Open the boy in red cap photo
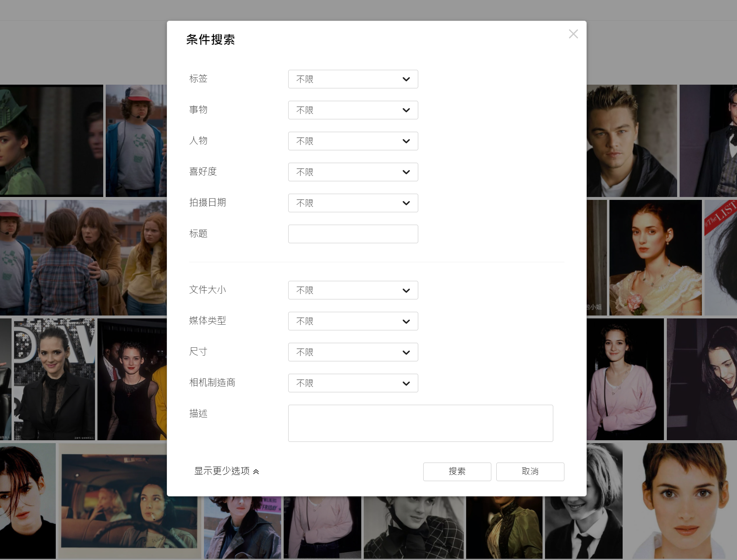Viewport: 737px width, 560px height. pyautogui.click(x=136, y=141)
